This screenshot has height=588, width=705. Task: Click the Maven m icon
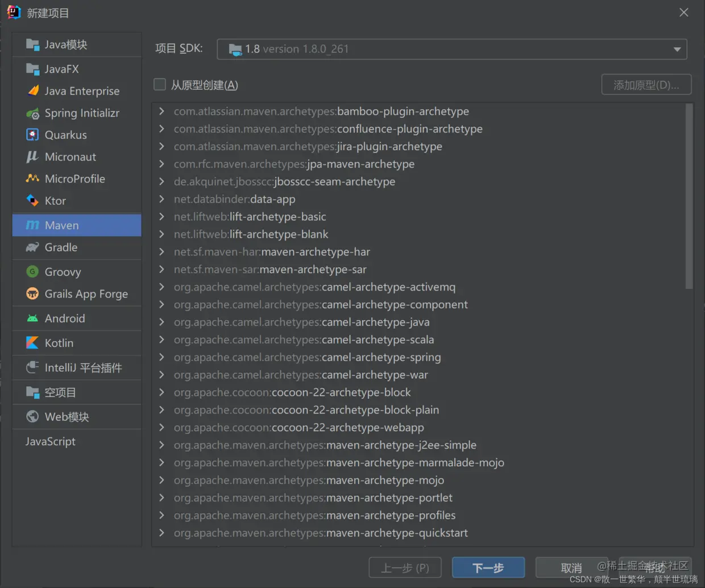(x=32, y=225)
